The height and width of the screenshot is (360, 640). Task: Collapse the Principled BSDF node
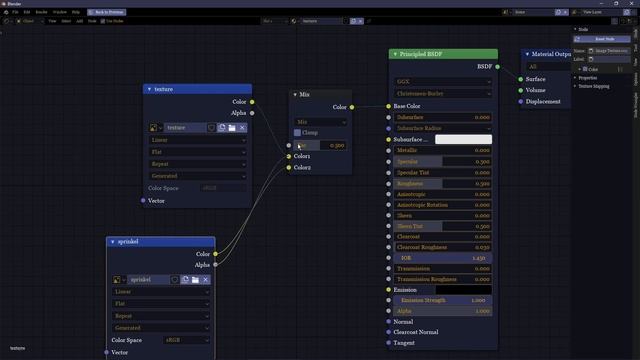tap(395, 54)
